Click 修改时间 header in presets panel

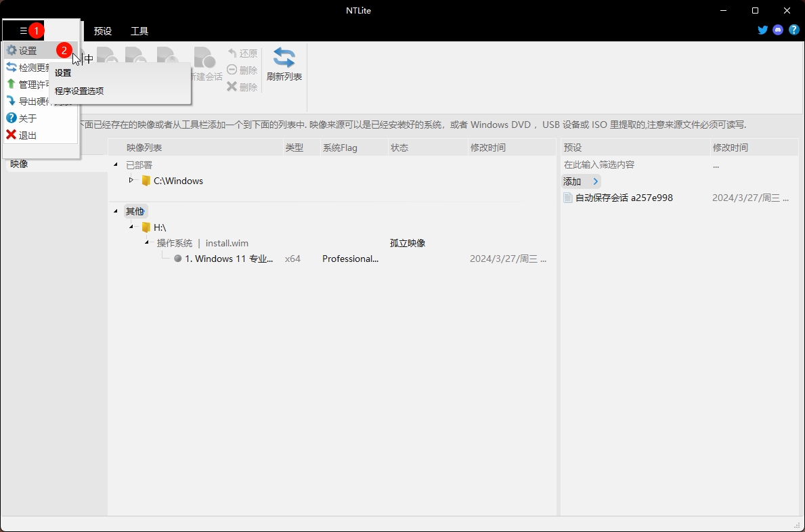pyautogui.click(x=755, y=148)
